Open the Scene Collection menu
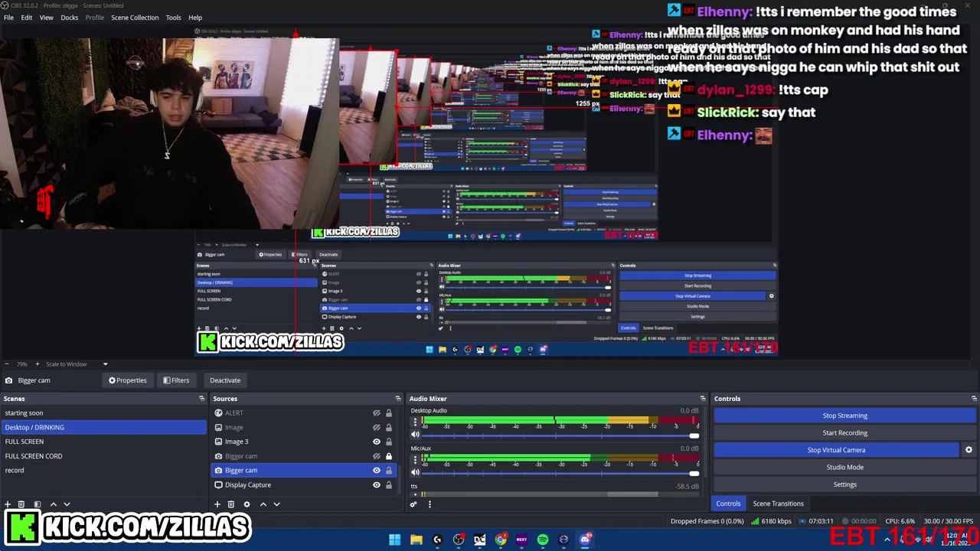 pos(135,18)
